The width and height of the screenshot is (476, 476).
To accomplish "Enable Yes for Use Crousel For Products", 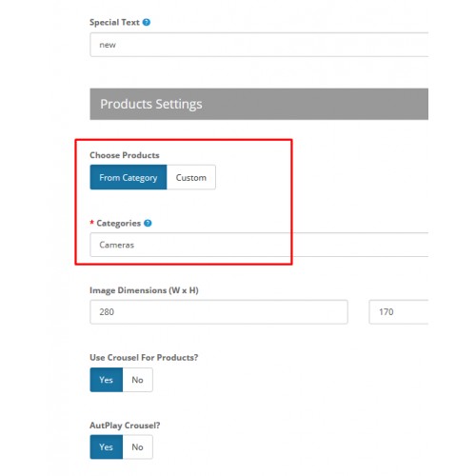I will tap(107, 380).
